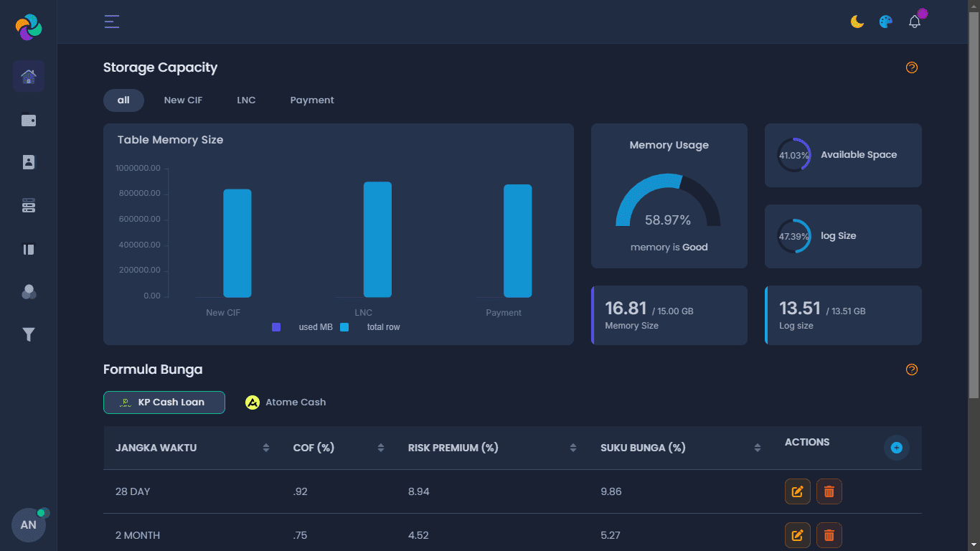Click the '8.94' risk premium value

click(419, 491)
